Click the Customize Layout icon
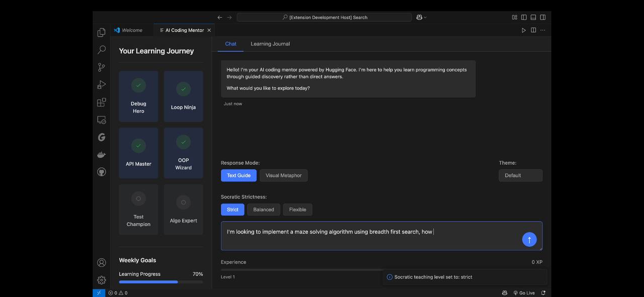This screenshot has height=297, width=644. (x=515, y=17)
